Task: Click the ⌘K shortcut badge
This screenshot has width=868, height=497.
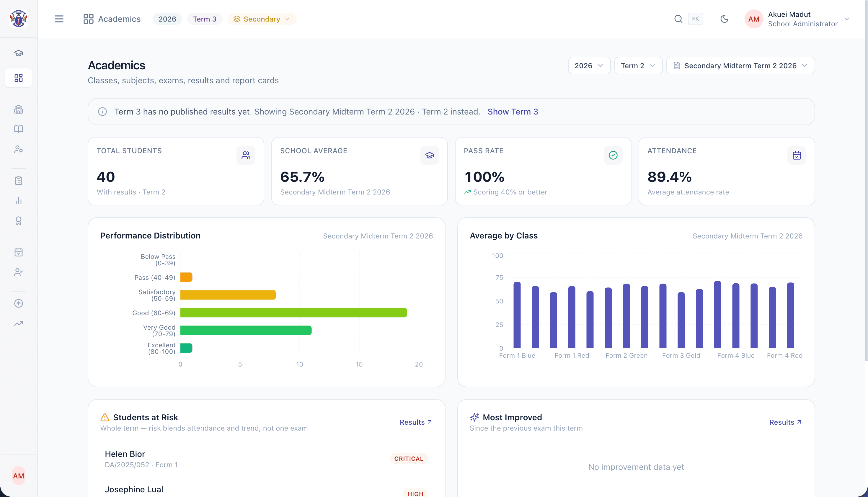Action: [x=695, y=19]
